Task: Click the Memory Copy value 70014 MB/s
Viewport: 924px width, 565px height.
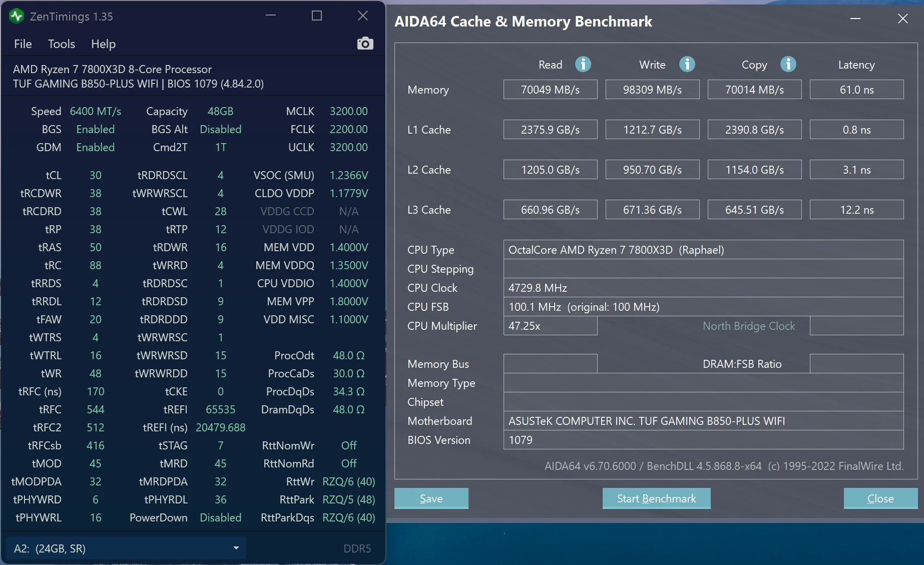Action: coord(755,90)
